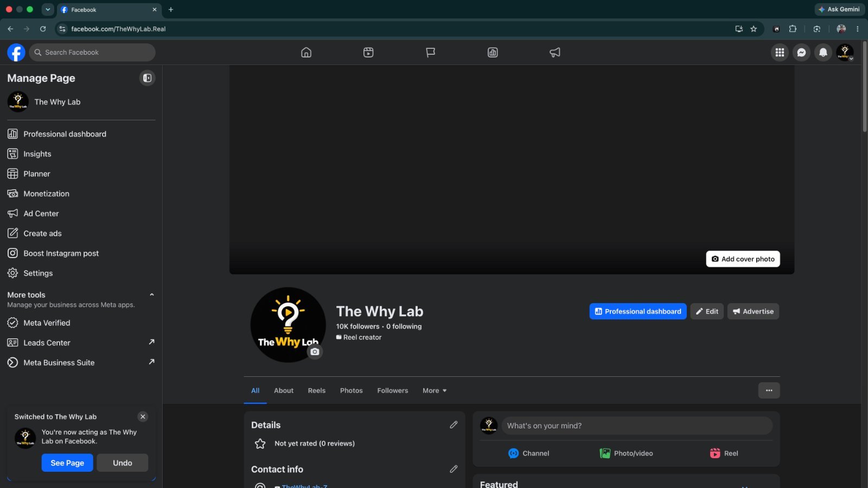Click the Advertise button
868x488 pixels.
[x=753, y=311]
